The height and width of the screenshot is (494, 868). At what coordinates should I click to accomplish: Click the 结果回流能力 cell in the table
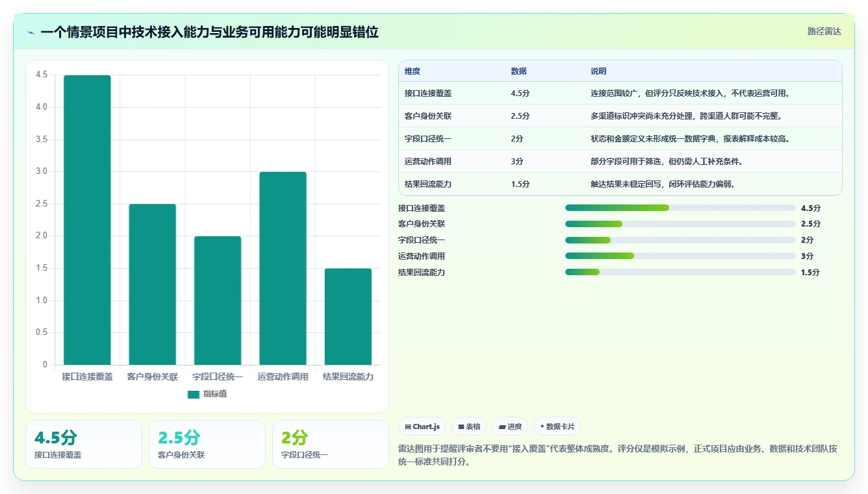[x=428, y=184]
